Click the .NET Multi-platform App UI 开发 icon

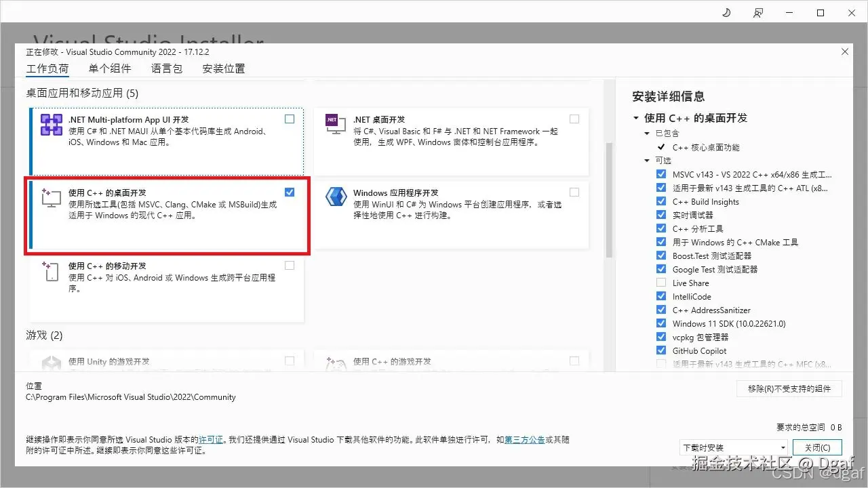pyautogui.click(x=51, y=125)
